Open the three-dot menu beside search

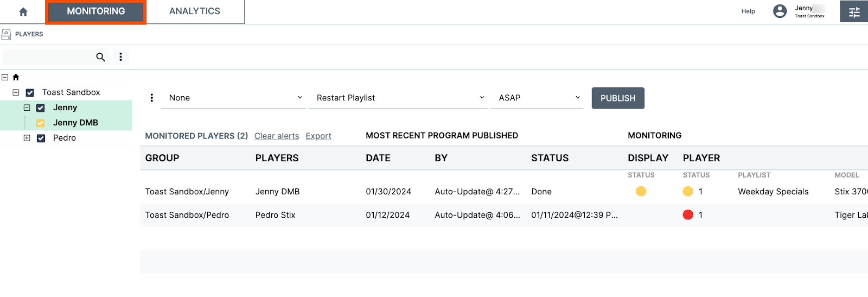[x=120, y=57]
